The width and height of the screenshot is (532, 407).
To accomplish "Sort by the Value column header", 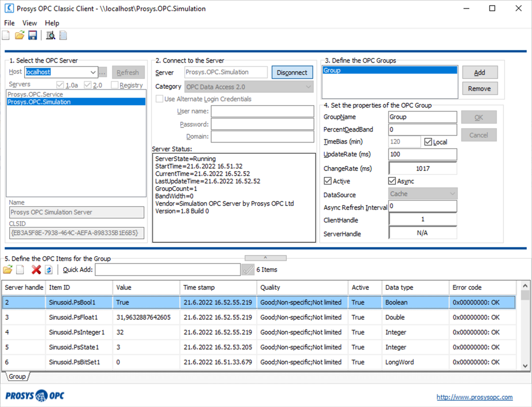I will (147, 287).
